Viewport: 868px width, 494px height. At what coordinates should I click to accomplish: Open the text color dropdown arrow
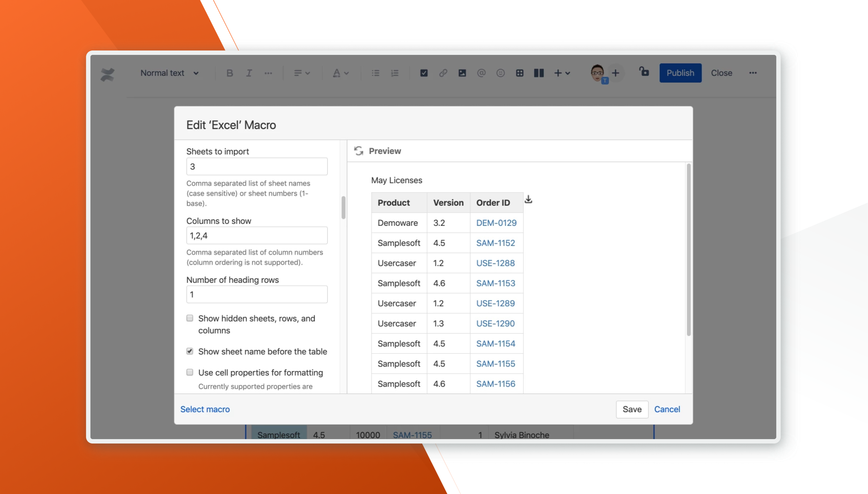pyautogui.click(x=346, y=73)
